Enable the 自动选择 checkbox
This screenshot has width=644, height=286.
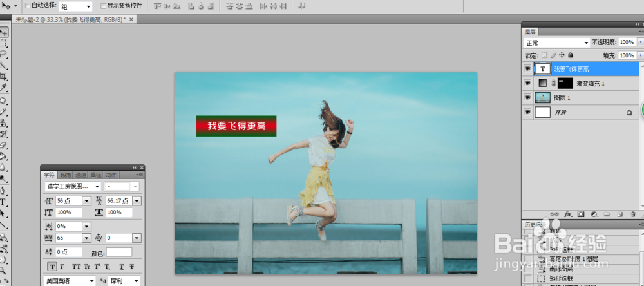pyautogui.click(x=28, y=6)
